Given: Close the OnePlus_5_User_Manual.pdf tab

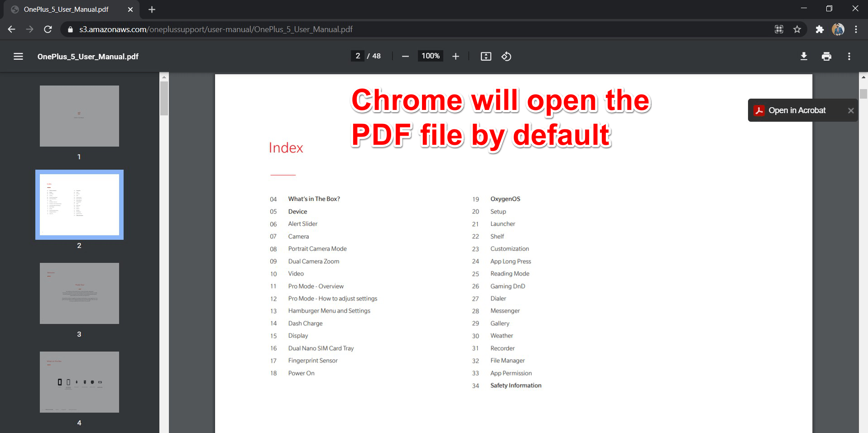Looking at the screenshot, I should coord(130,10).
